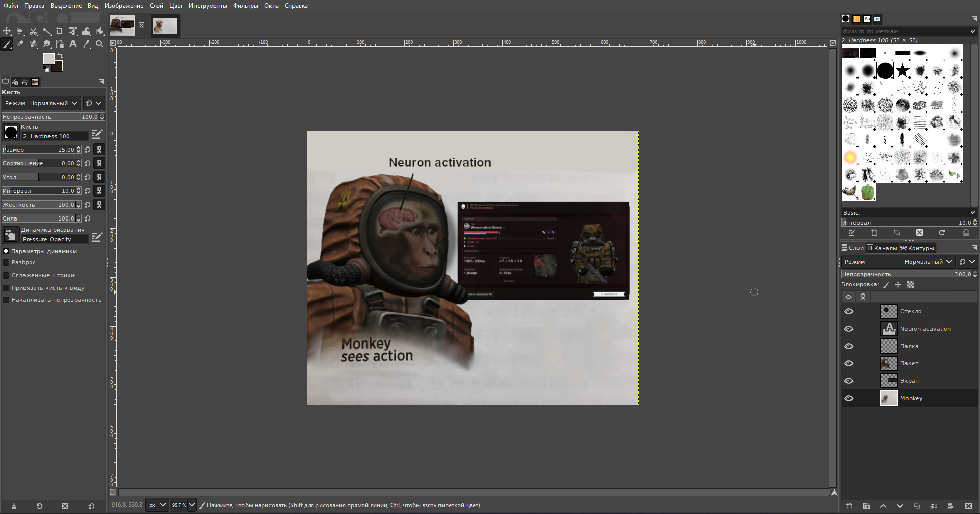Open the Слой menu
This screenshot has width=980, height=514.
(156, 6)
